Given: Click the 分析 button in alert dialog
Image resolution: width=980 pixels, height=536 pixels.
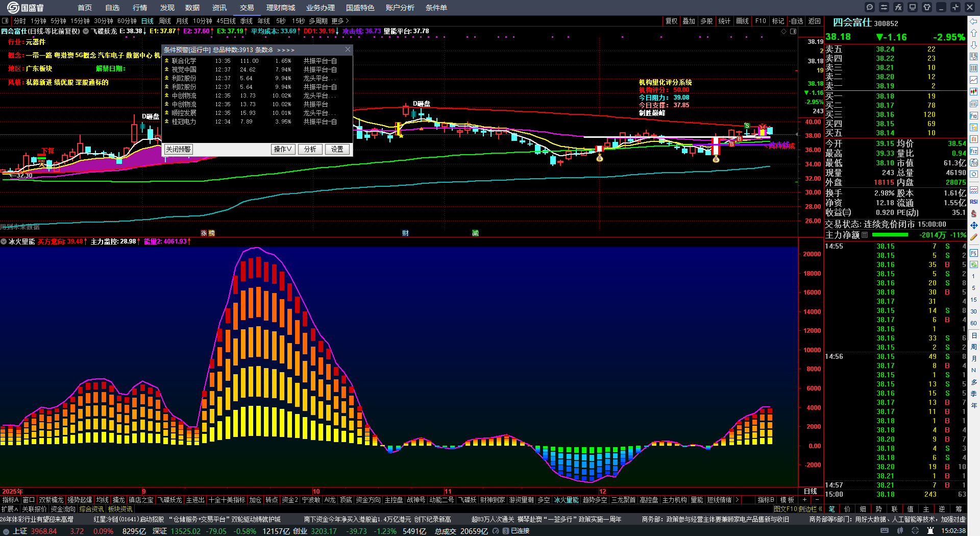Looking at the screenshot, I should coord(310,149).
